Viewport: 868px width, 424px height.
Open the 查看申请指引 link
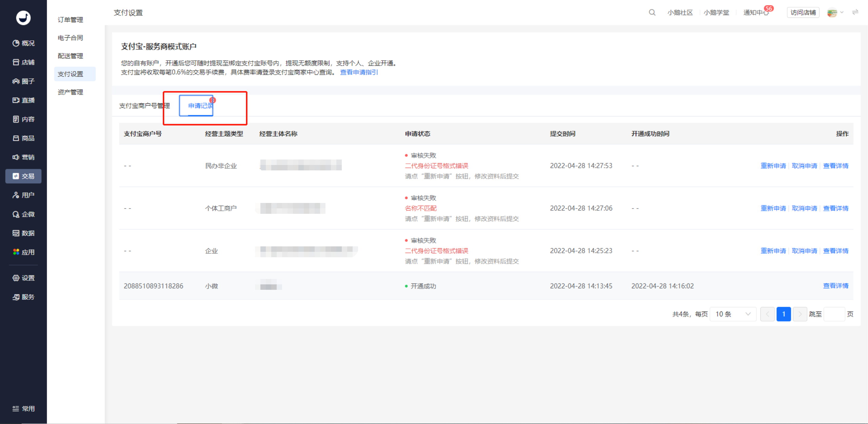(359, 72)
